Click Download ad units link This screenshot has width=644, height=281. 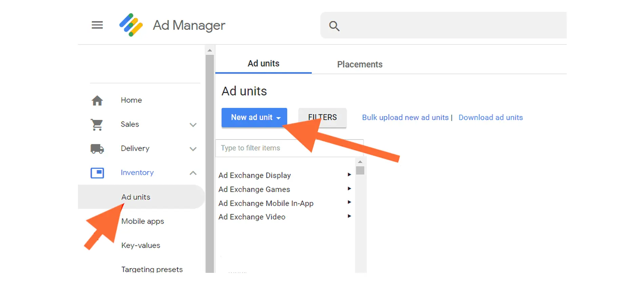pos(490,117)
